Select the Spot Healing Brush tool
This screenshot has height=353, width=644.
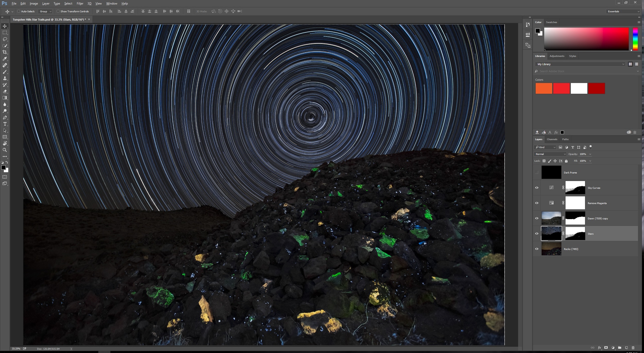point(5,65)
